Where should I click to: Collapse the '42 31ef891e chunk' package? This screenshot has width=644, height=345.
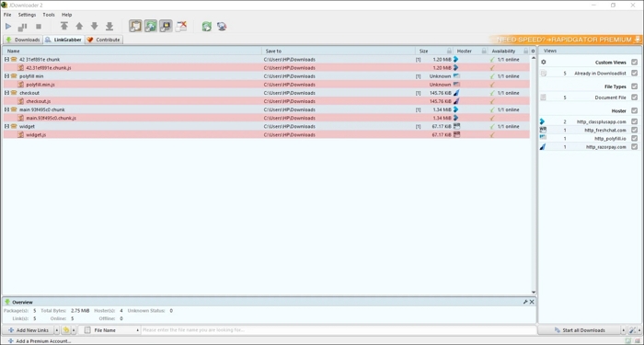pos(6,60)
